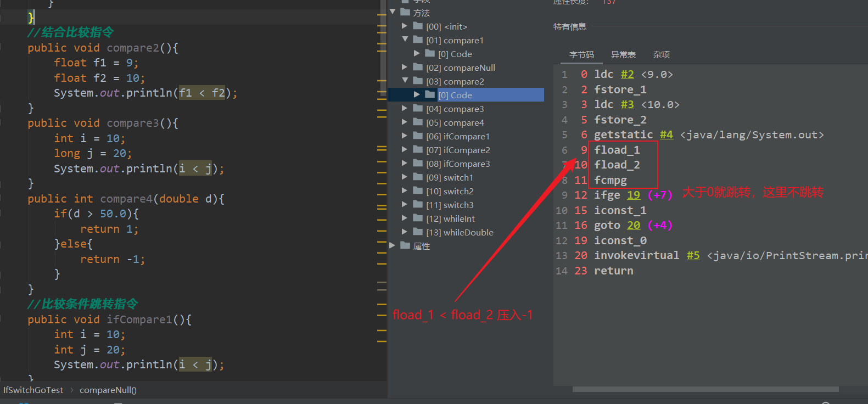Click "public int compare4(double d){" in the editor
The width and height of the screenshot is (868, 404).
[x=126, y=199]
